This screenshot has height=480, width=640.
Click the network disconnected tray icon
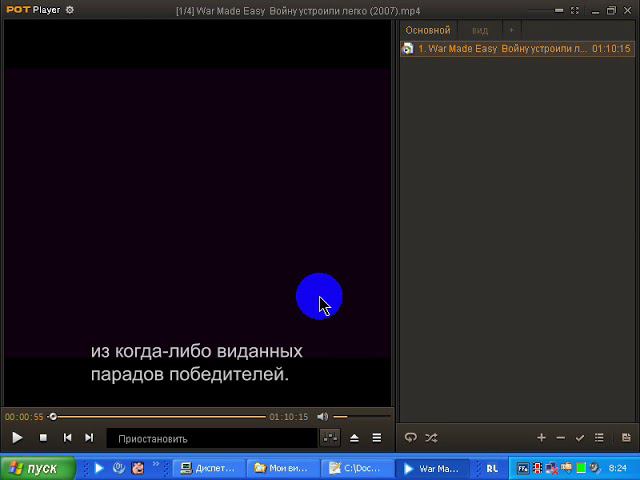(551, 468)
